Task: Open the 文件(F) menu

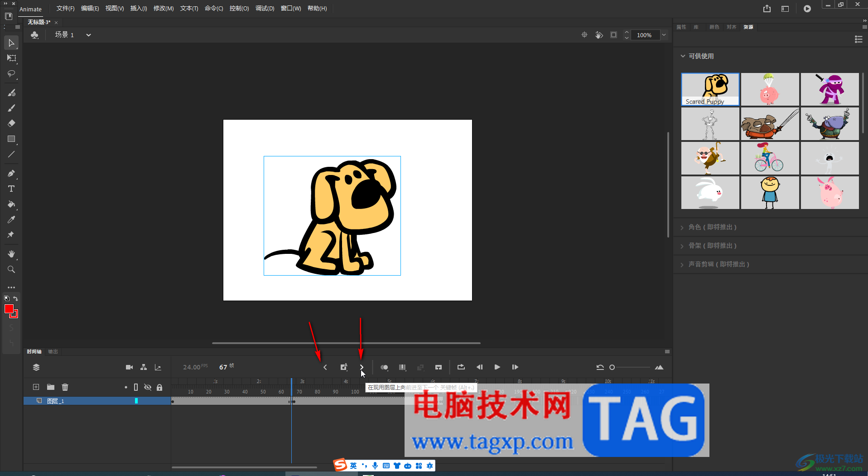Action: 65,9
